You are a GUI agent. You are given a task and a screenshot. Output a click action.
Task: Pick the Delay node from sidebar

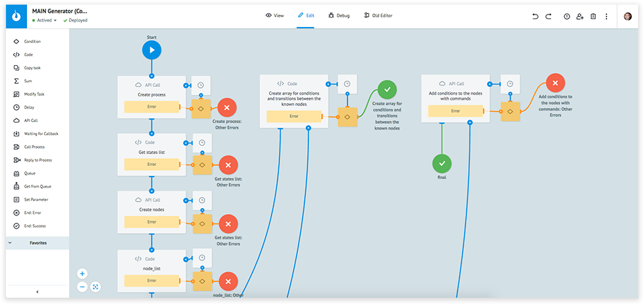(x=29, y=107)
